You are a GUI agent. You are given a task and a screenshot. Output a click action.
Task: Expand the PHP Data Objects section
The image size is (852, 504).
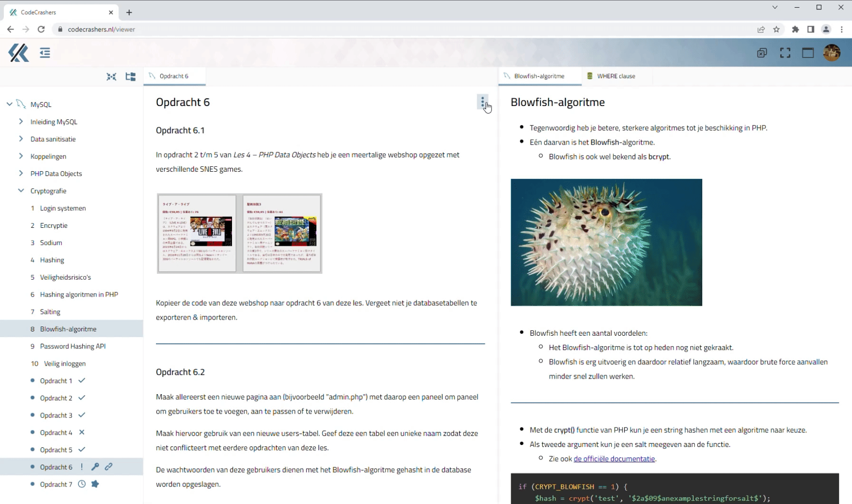pos(21,174)
